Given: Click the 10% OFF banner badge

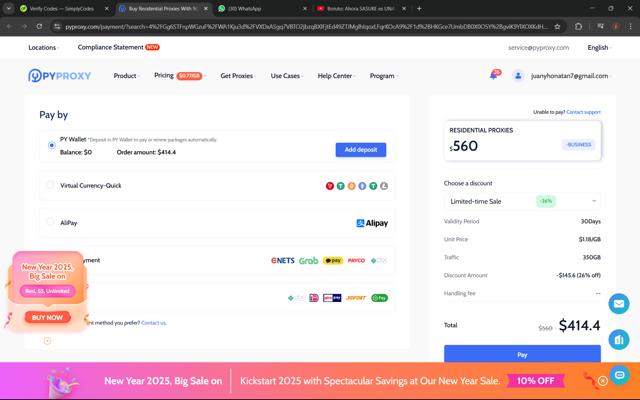Looking at the screenshot, I should [x=535, y=381].
